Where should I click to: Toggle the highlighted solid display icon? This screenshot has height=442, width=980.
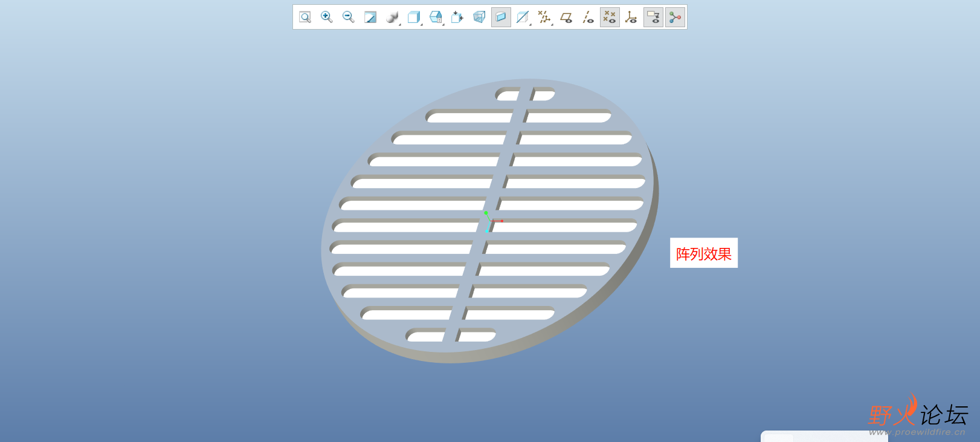(501, 17)
